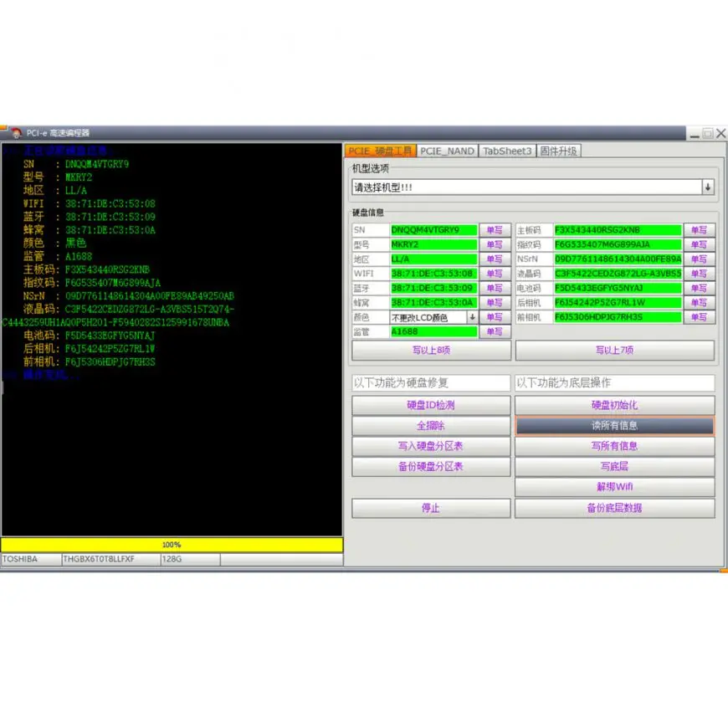Click 128G capacity in status bar
The height and width of the screenshot is (728, 728).
tap(172, 559)
